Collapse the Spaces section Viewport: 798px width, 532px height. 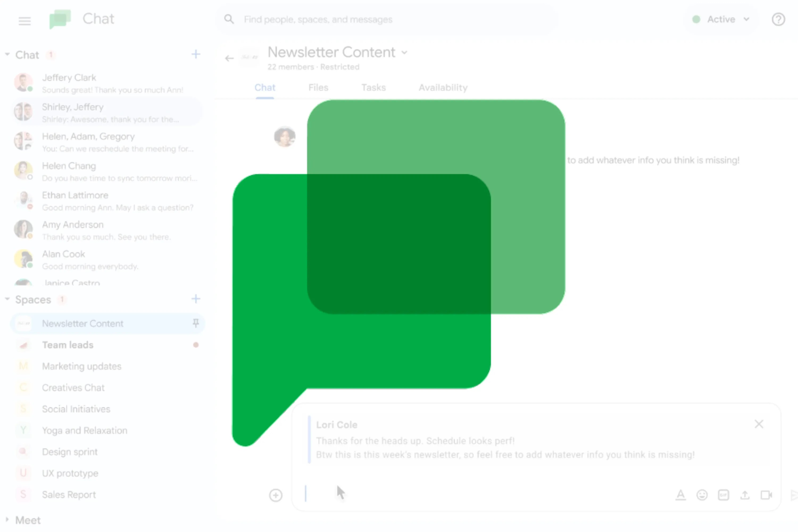coord(7,299)
